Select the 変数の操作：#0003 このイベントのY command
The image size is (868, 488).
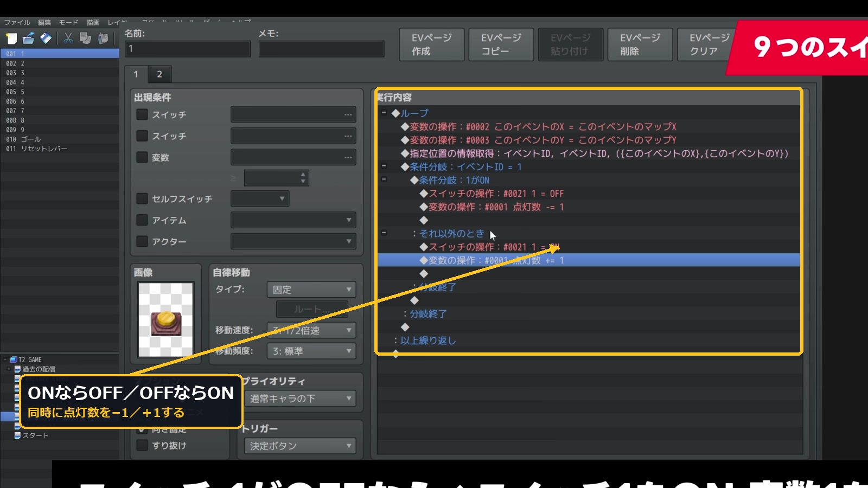click(589, 140)
